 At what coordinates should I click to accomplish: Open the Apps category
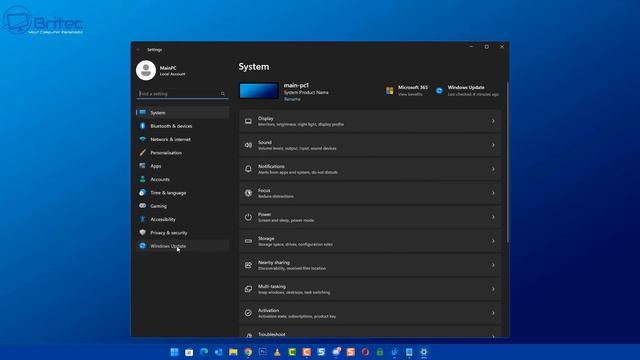182,166
